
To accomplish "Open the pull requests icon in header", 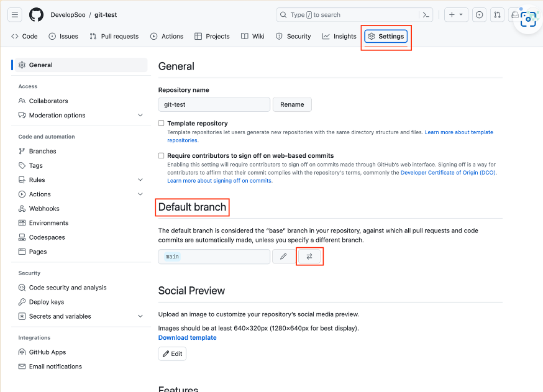I will (497, 14).
